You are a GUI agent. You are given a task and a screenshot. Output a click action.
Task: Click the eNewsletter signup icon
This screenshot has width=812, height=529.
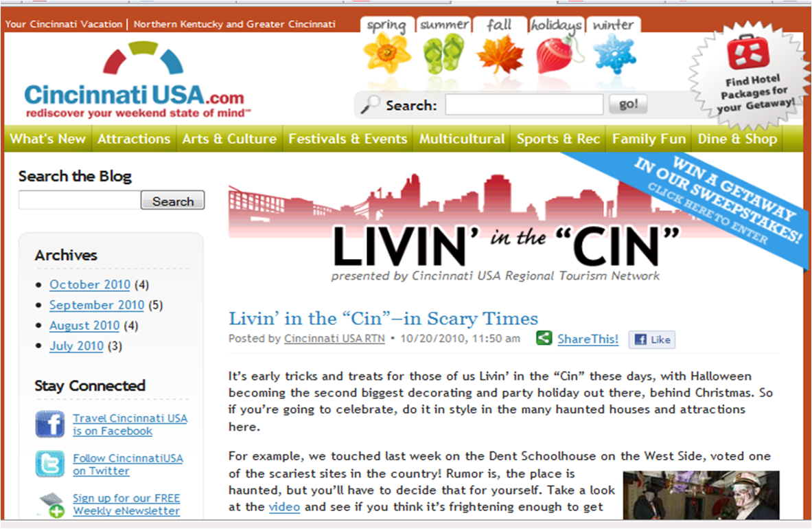click(51, 504)
